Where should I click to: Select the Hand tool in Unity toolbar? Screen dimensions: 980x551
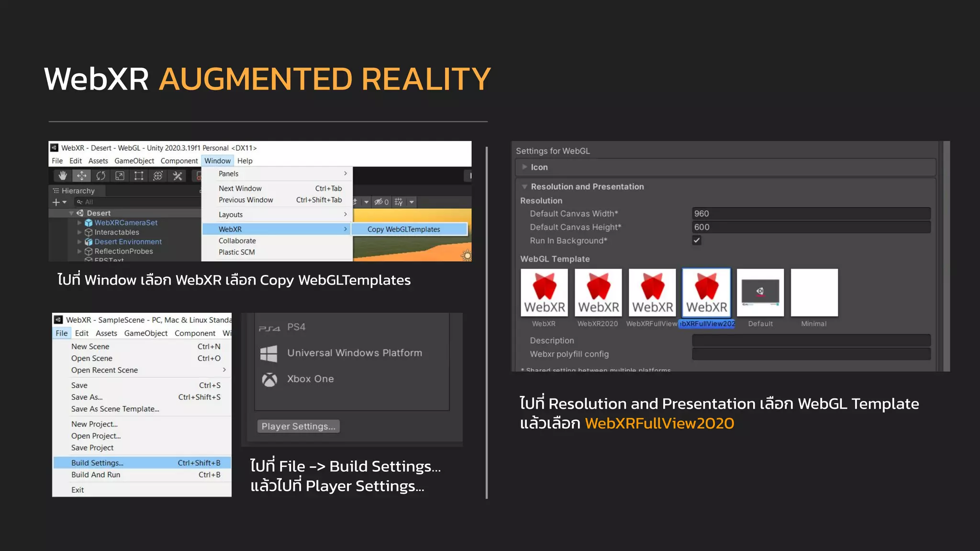63,176
